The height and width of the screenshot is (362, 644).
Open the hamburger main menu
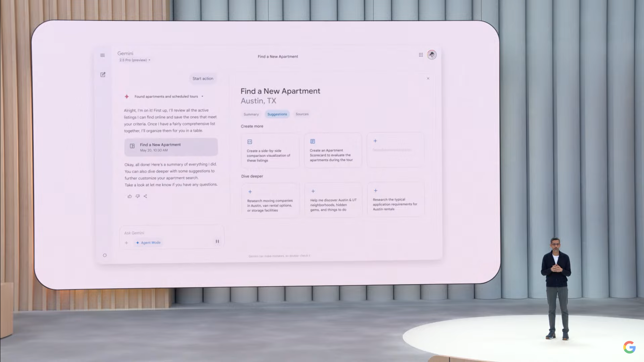102,55
